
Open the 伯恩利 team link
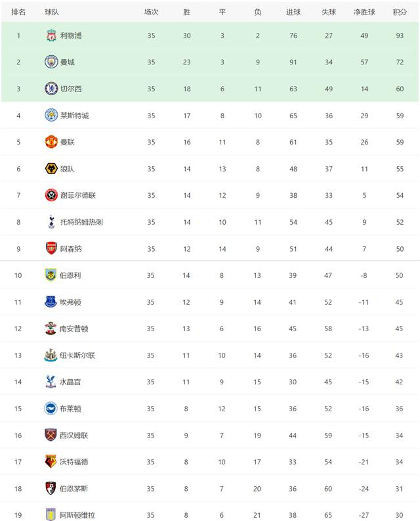71,276
